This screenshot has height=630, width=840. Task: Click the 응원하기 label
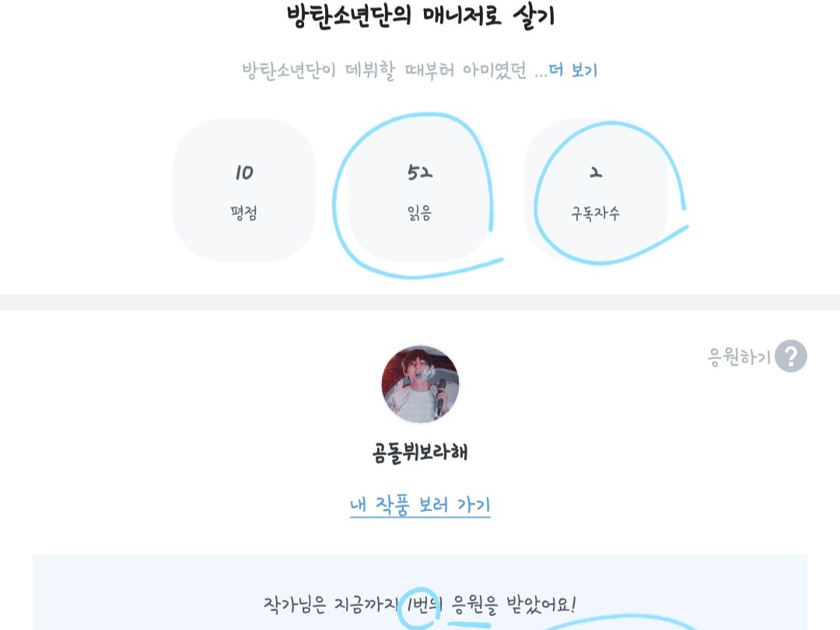pyautogui.click(x=738, y=357)
